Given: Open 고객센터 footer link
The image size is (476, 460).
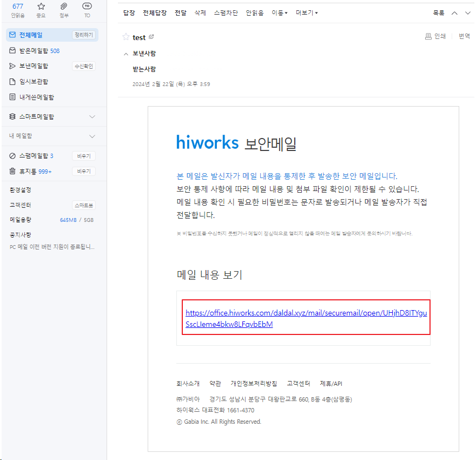Looking at the screenshot, I should (299, 384).
